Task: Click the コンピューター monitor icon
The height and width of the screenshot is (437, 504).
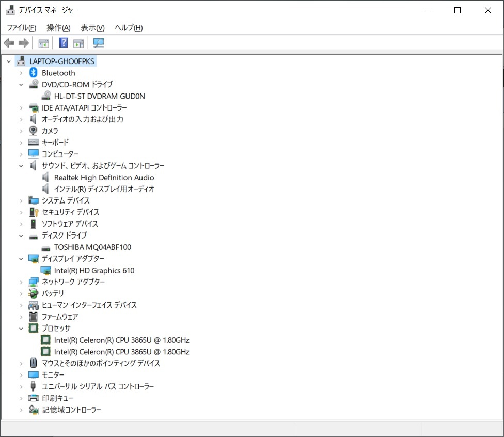Action: pyautogui.click(x=34, y=154)
